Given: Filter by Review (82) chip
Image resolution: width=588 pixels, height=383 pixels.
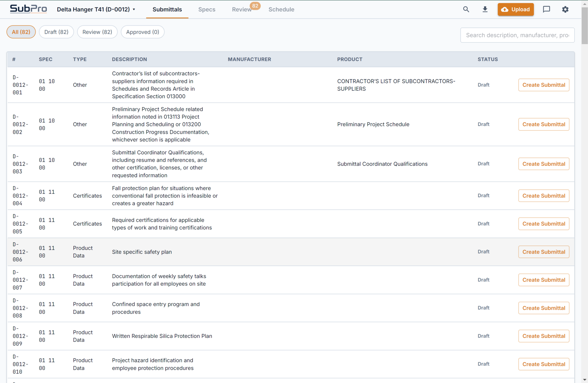Looking at the screenshot, I should coord(97,32).
